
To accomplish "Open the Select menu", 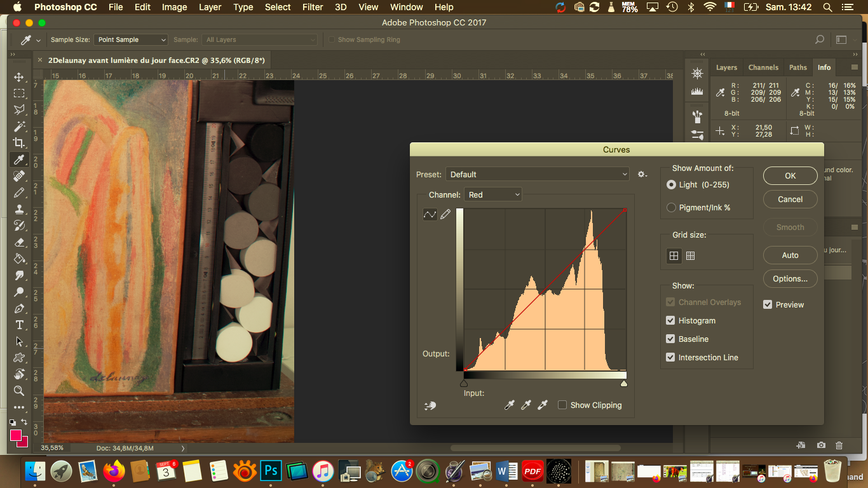I will pos(278,7).
